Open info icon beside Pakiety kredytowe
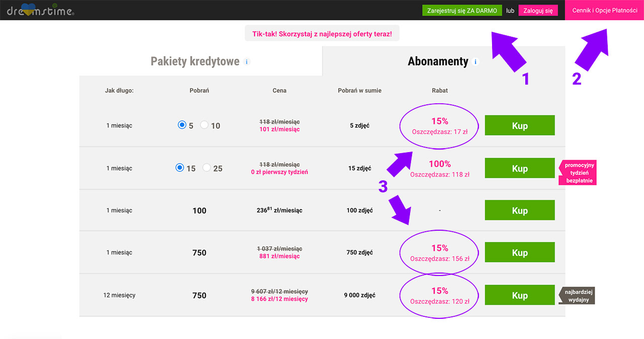644x339 pixels. (x=247, y=62)
